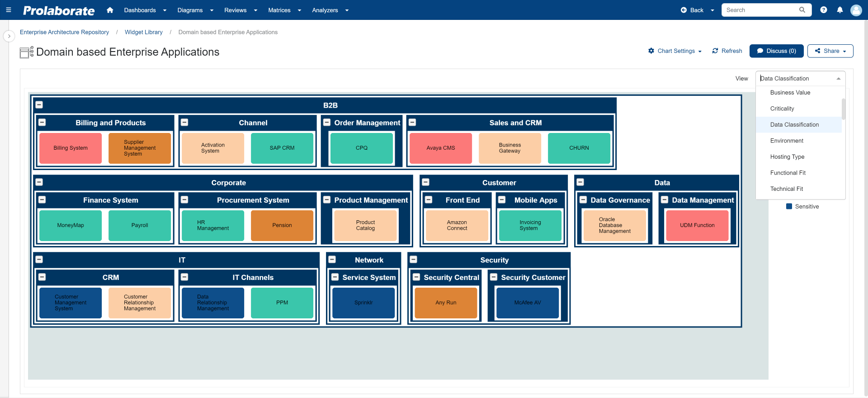Expand the Share dropdown

point(830,51)
